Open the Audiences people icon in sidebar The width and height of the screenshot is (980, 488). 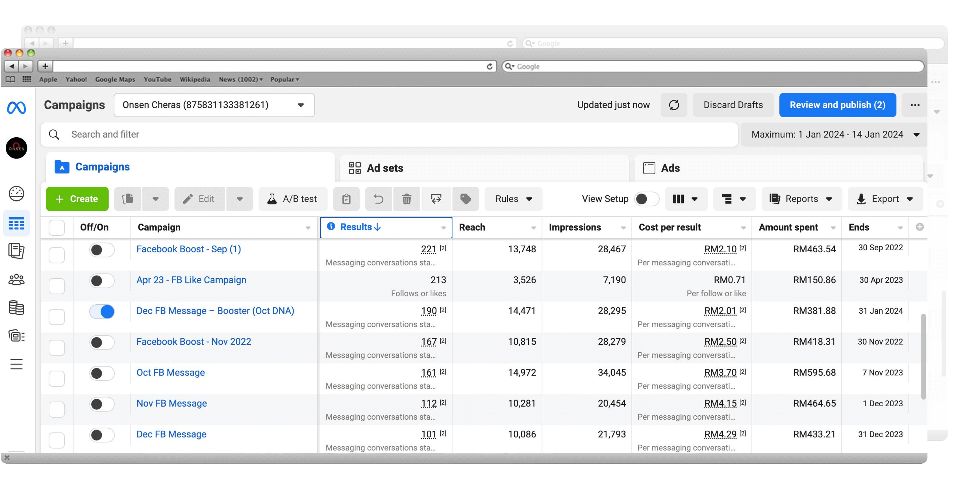click(x=16, y=280)
